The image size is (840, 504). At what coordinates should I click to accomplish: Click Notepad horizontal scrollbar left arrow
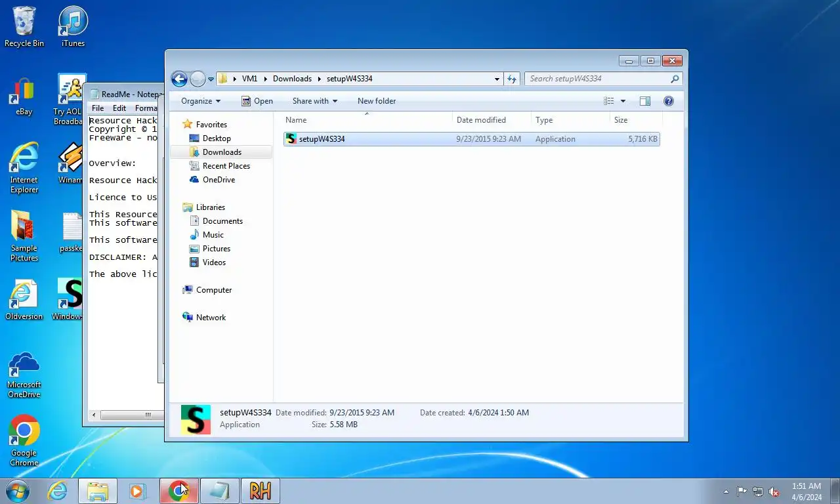[95, 415]
